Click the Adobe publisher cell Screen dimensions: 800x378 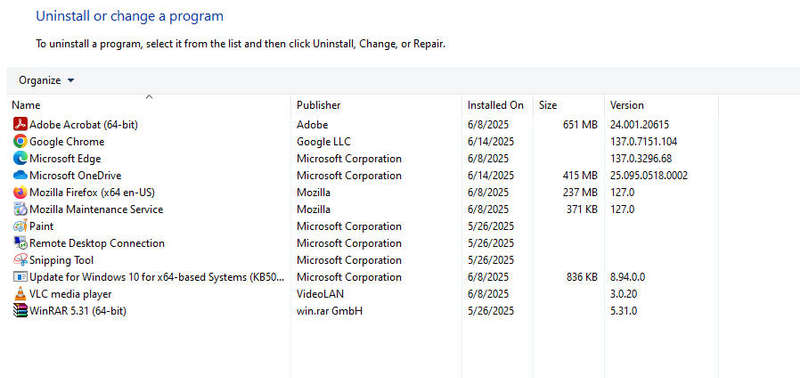[x=312, y=124]
